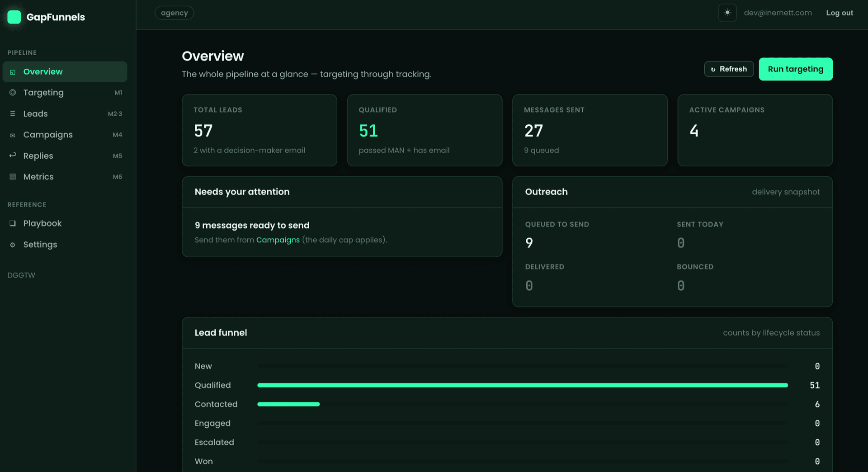Click the Replies arrow icon
This screenshot has height=472, width=868.
[13, 156]
